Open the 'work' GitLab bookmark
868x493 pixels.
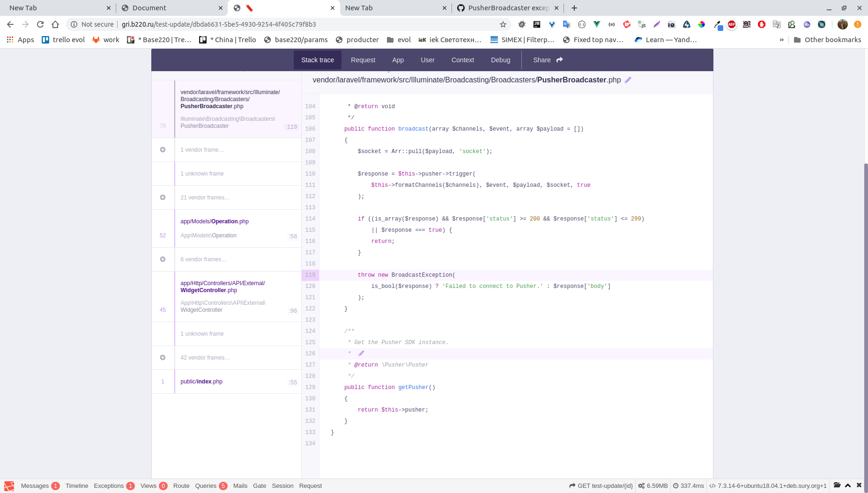click(105, 40)
